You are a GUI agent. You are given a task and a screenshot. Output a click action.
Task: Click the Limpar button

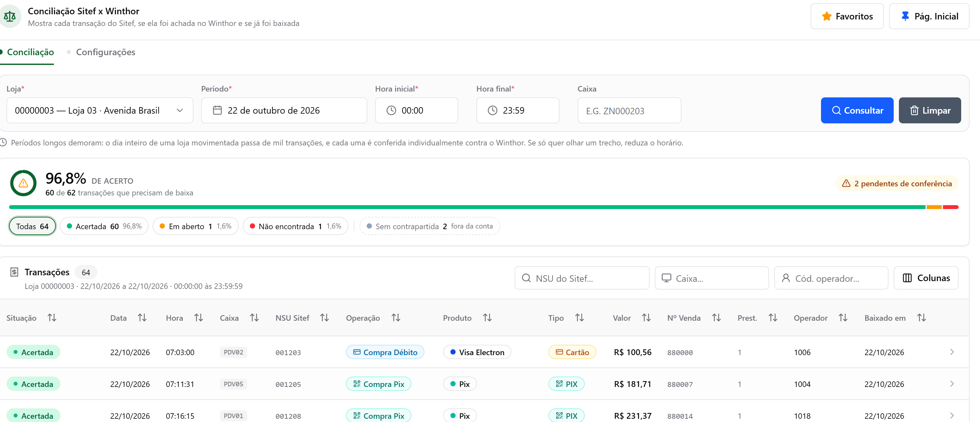pyautogui.click(x=930, y=110)
